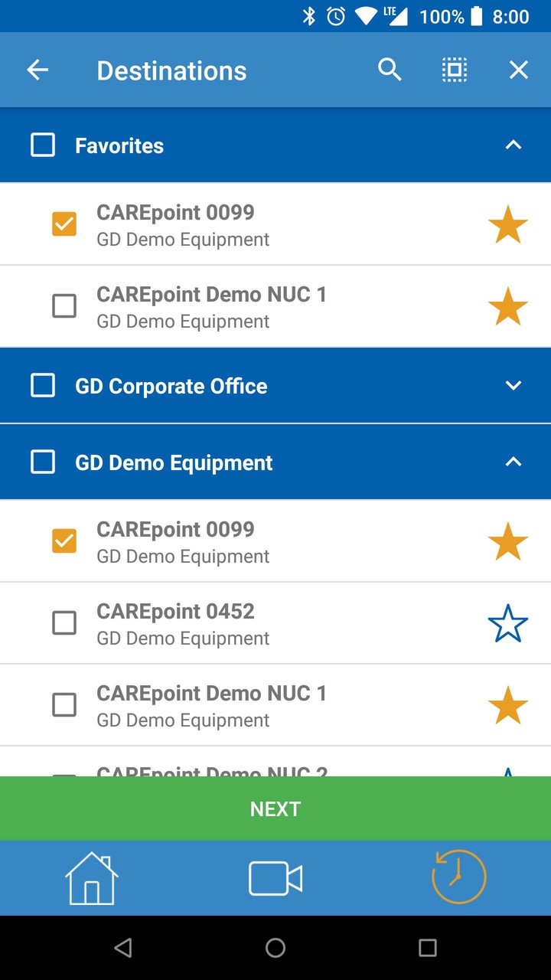The image size is (551, 980).
Task: Check the CAREpoint 0452 checkbox
Action: [x=64, y=623]
